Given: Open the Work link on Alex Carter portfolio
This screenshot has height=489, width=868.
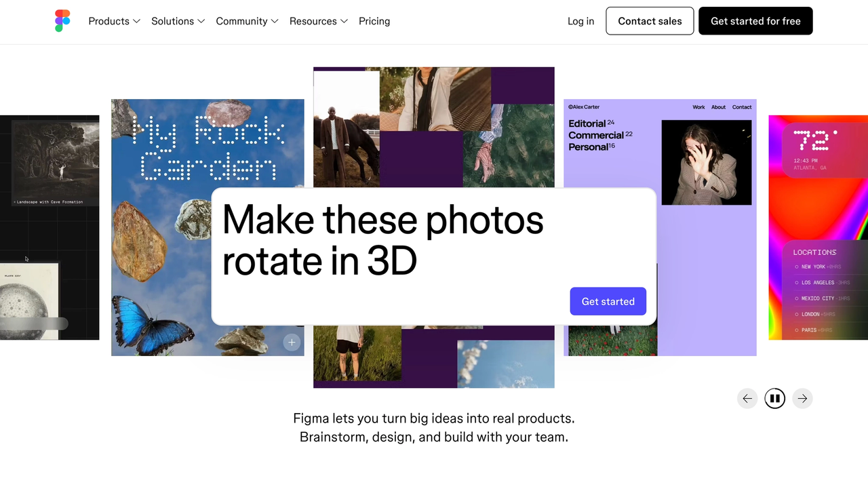Looking at the screenshot, I should pyautogui.click(x=698, y=107).
